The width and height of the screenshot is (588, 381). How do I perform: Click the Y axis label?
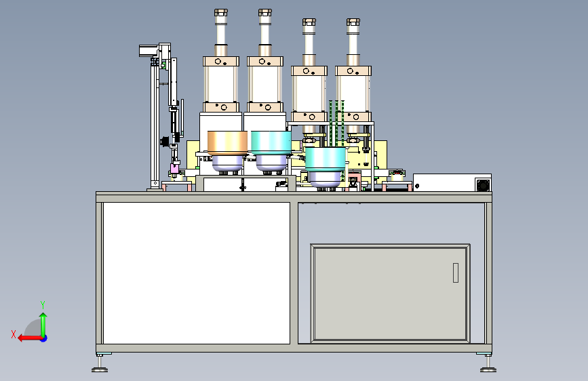point(43,305)
